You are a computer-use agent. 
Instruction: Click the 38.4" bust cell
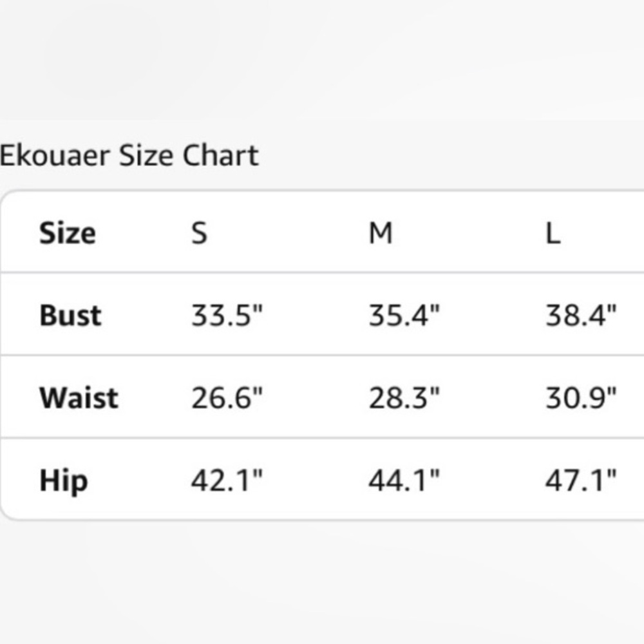[581, 316]
